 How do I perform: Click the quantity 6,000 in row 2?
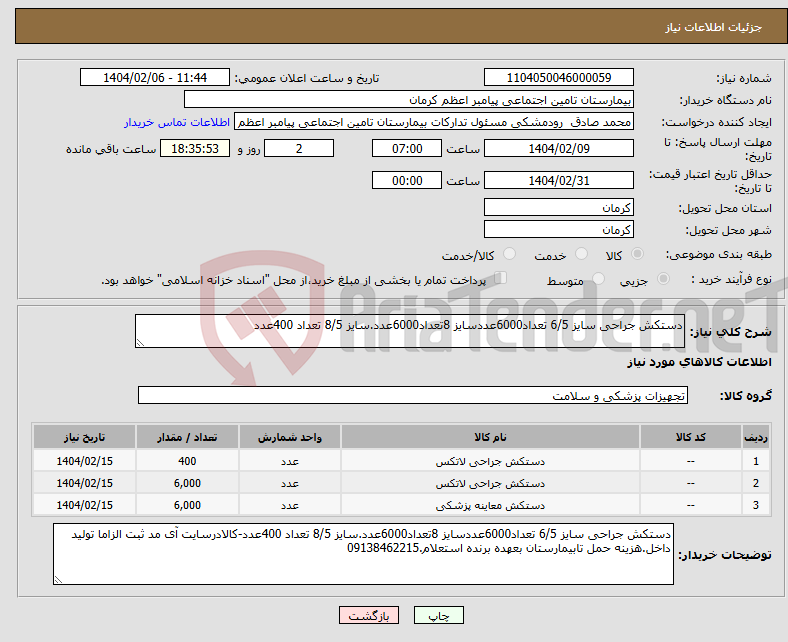click(187, 483)
